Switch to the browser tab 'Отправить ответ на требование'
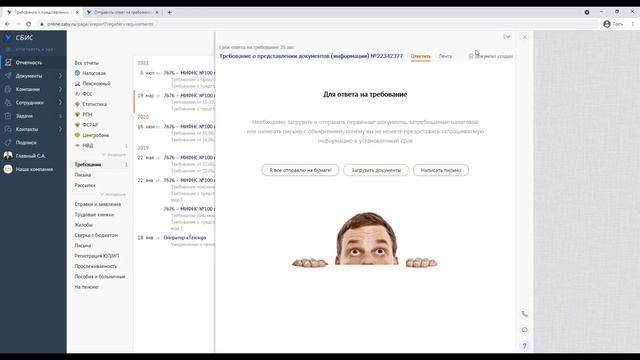This screenshot has width=640, height=360. point(122,12)
